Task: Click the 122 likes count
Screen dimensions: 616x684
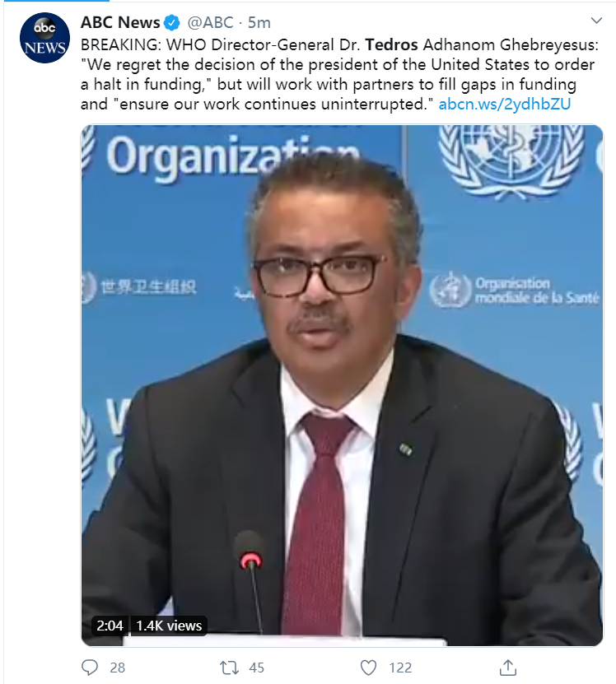Action: pyautogui.click(x=400, y=668)
